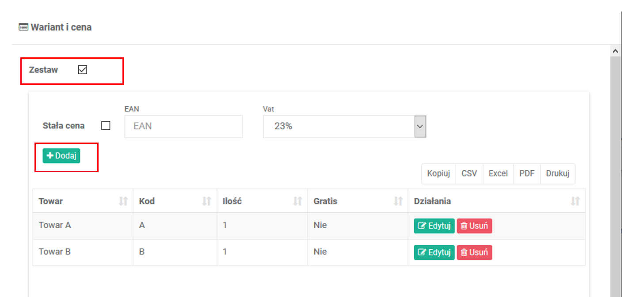Sort table by Ilość column arrows
644x297 pixels.
coord(297,201)
